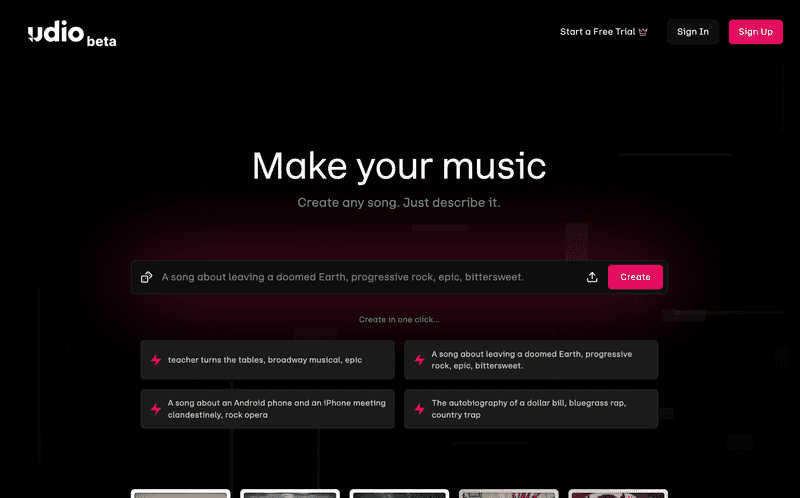Select doomed Earth progressive rock suggestion card
800x498 pixels.
tap(531, 360)
